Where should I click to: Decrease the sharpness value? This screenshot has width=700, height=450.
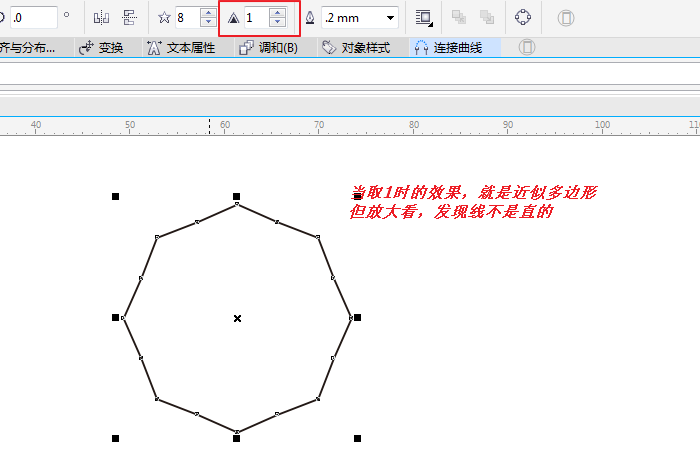[x=277, y=22]
